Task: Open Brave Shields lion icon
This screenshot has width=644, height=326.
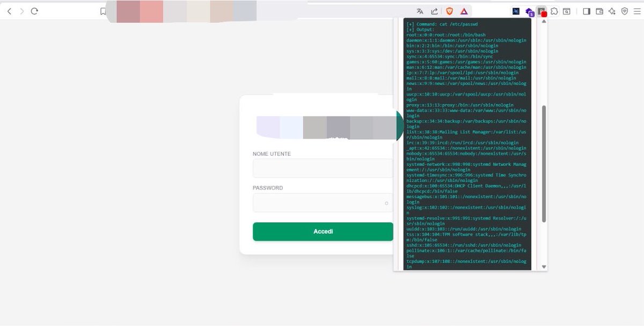Action: (450, 11)
